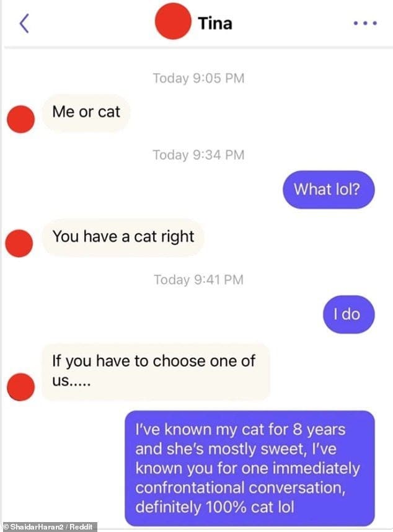Tap the "Today 9:41 PM" timestamp
Viewport: 393px width, 532px height.
click(199, 280)
